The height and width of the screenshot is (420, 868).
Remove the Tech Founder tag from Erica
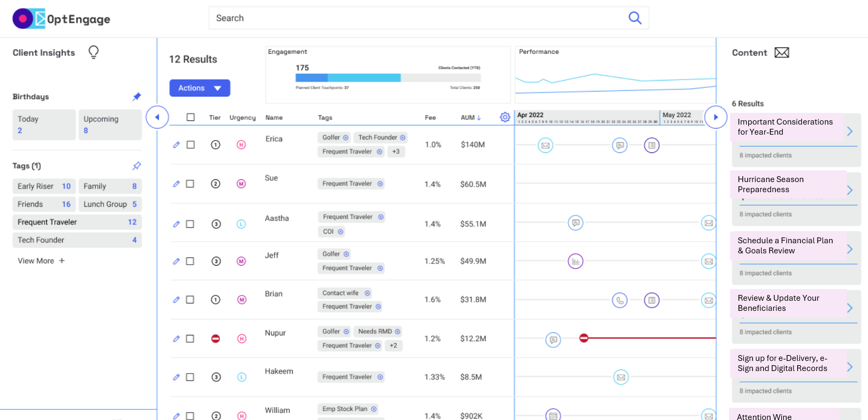click(403, 137)
